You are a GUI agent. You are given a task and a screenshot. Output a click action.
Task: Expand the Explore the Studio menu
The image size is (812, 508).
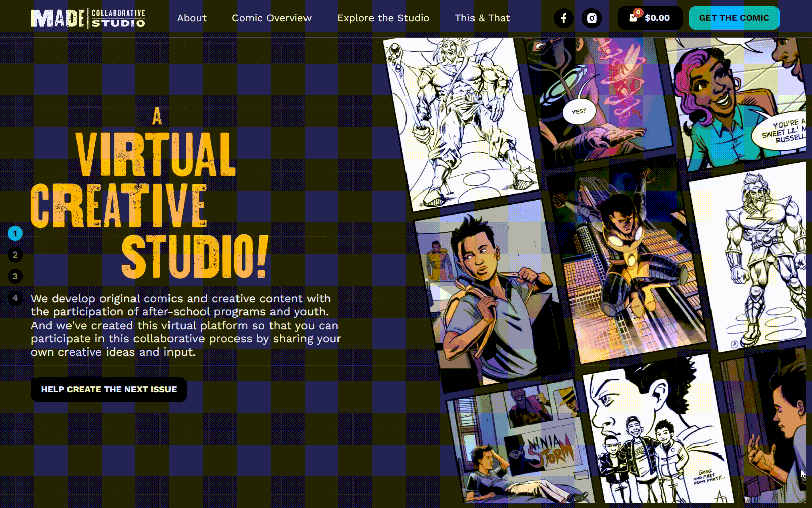coord(383,18)
